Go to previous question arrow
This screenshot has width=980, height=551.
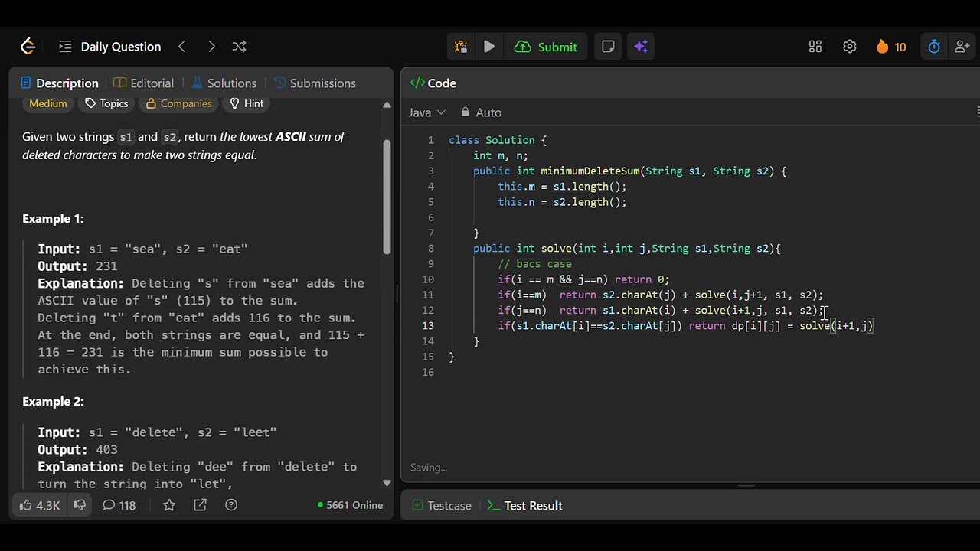pyautogui.click(x=182, y=47)
